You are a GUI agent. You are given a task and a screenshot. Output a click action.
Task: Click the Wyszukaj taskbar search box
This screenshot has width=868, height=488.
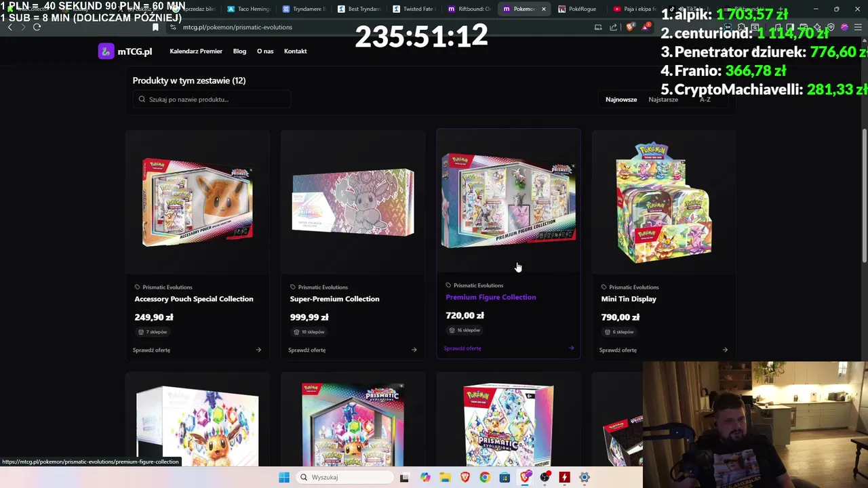344,477
